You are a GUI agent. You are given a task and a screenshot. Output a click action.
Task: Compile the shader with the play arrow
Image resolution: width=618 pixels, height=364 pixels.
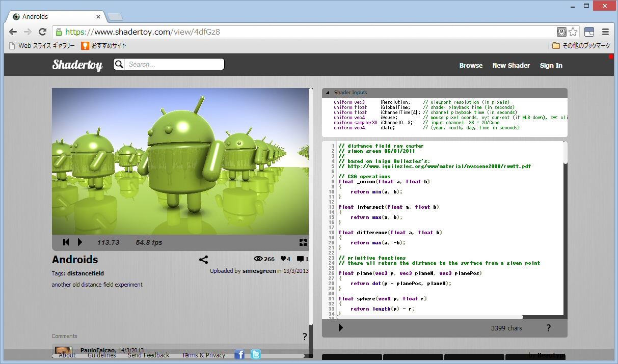(x=341, y=328)
